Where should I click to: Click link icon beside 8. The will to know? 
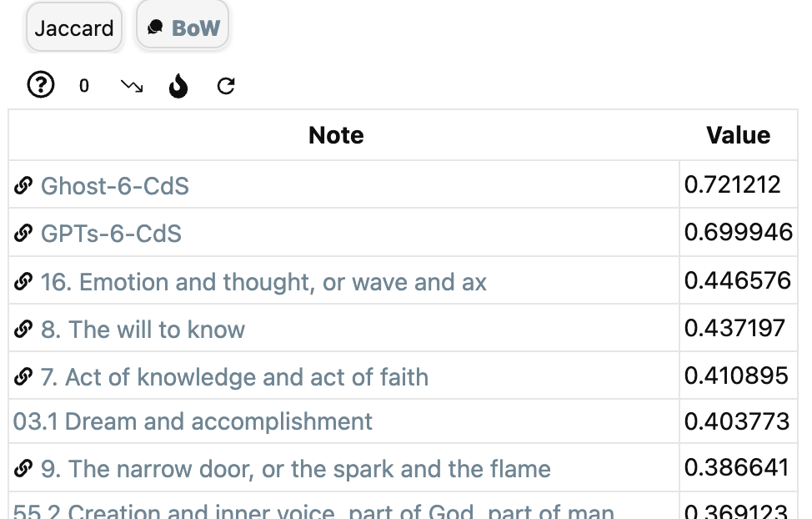[23, 329]
